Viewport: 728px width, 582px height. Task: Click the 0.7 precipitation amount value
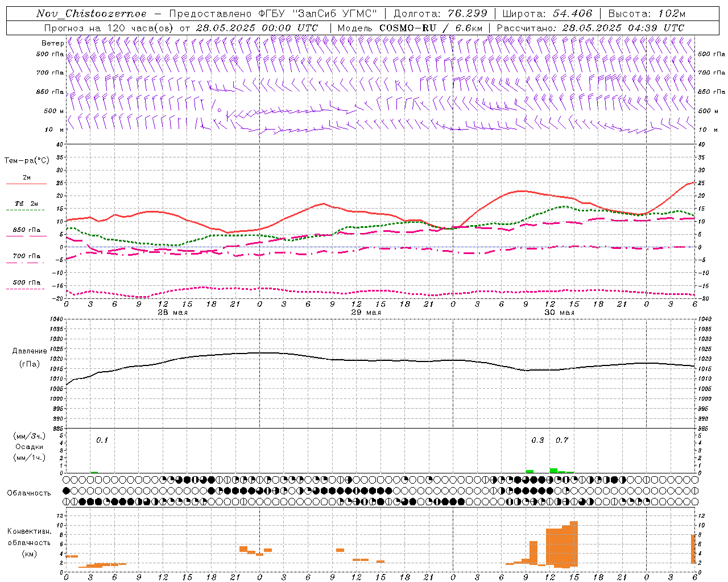(x=562, y=440)
